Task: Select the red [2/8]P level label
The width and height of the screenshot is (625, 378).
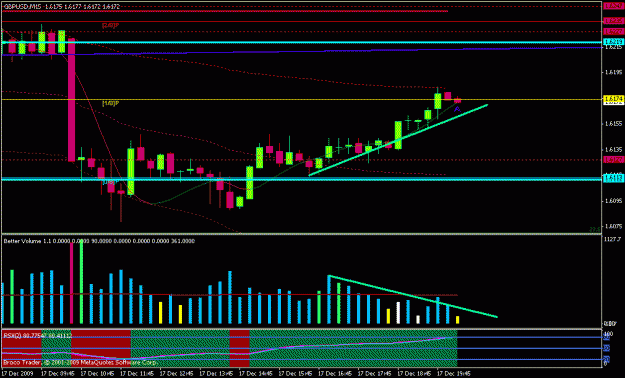Action: tap(110, 25)
